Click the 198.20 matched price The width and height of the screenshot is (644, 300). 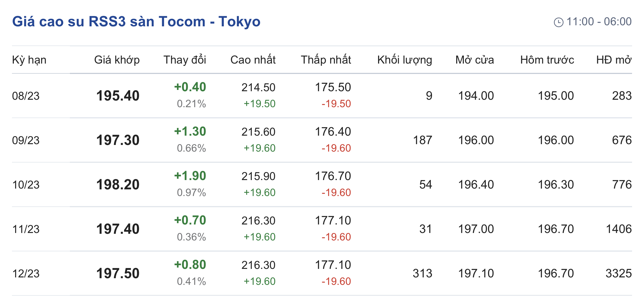click(118, 185)
